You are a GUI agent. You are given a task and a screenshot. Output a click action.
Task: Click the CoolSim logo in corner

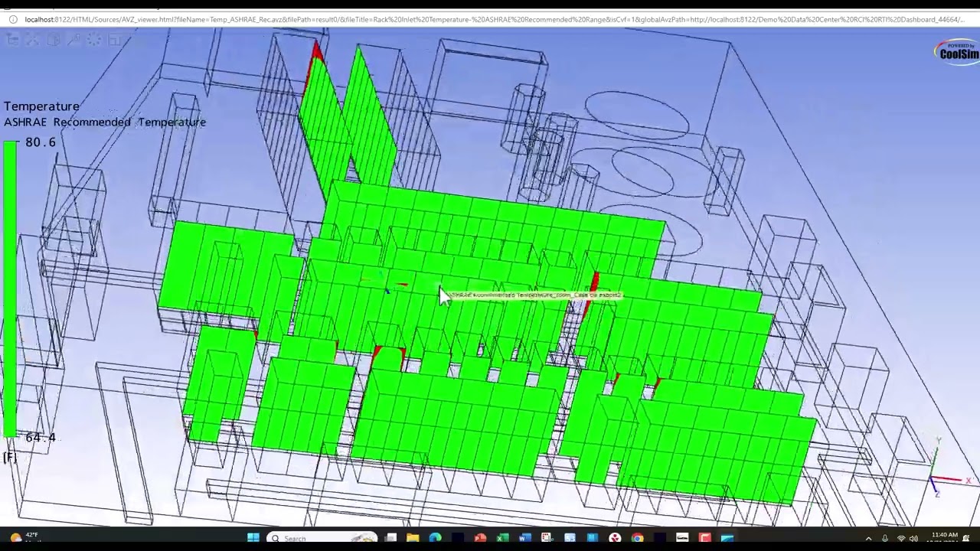pyautogui.click(x=957, y=52)
